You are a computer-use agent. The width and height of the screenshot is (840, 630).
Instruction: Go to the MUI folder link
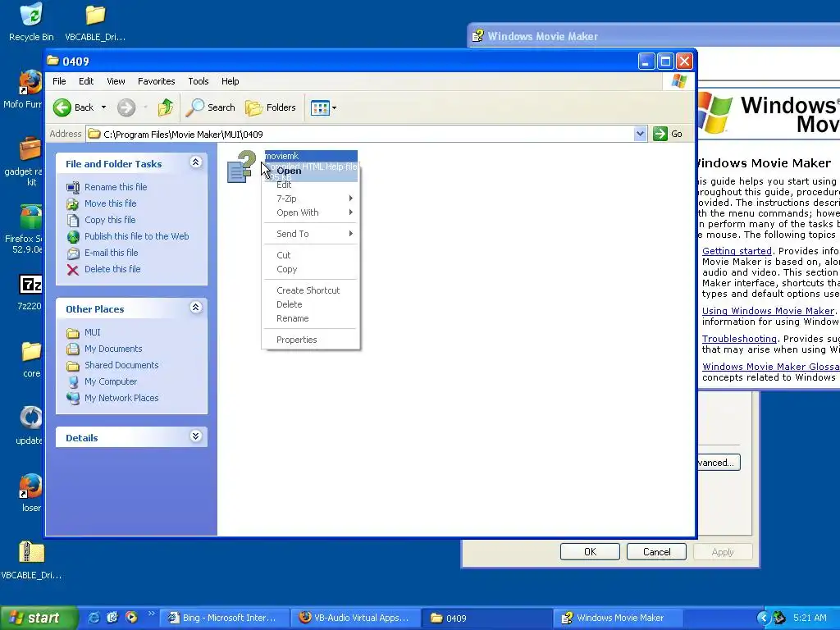pyautogui.click(x=92, y=333)
